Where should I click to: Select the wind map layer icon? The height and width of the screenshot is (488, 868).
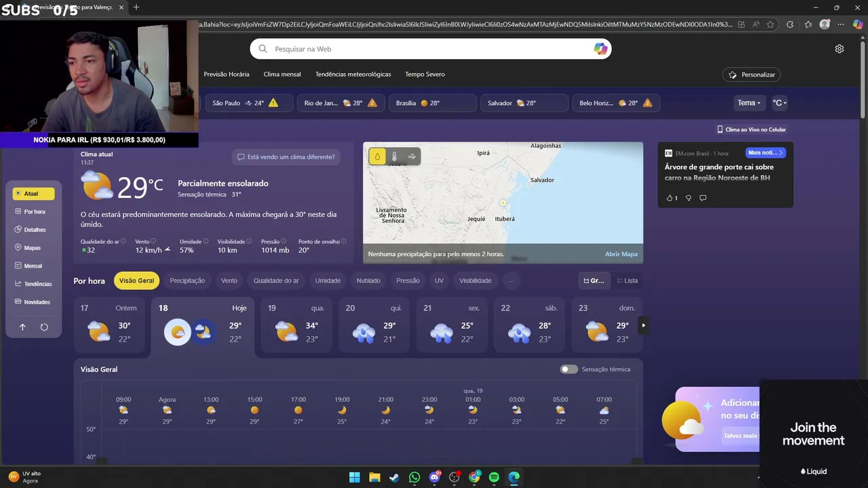[412, 157]
